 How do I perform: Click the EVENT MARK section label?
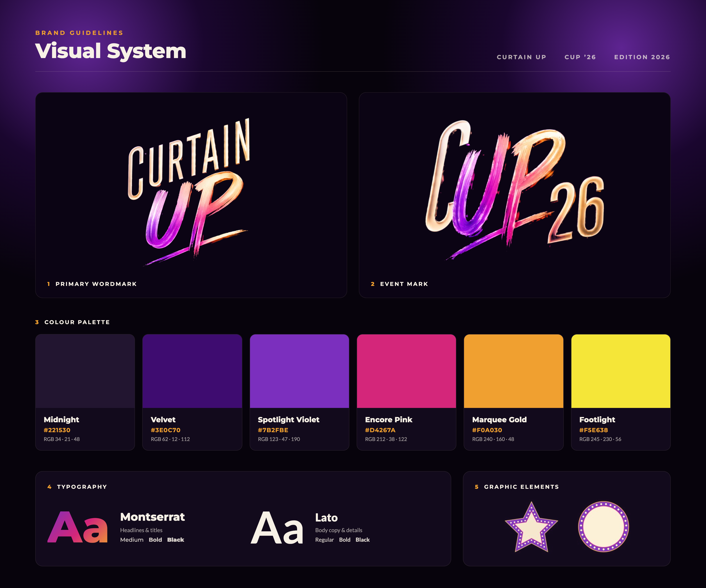404,284
